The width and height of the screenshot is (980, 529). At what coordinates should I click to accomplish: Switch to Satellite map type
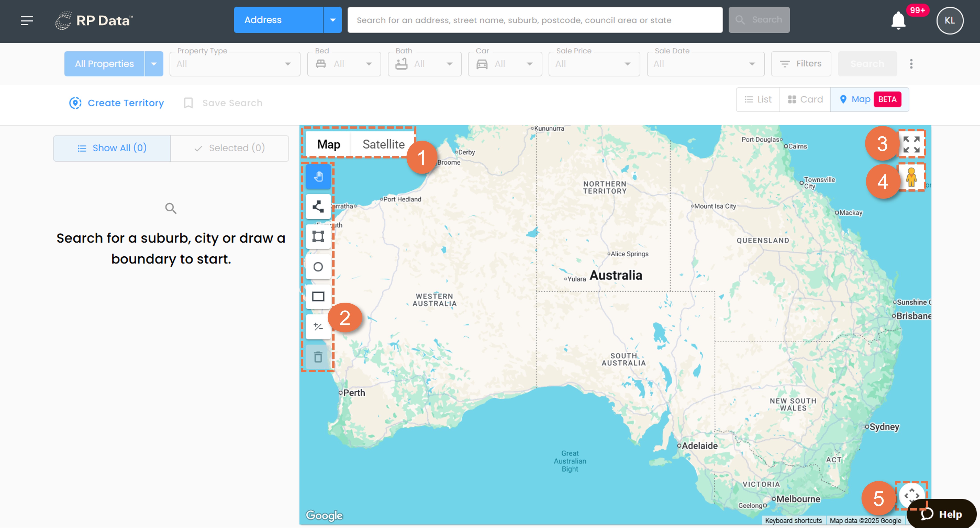click(383, 144)
